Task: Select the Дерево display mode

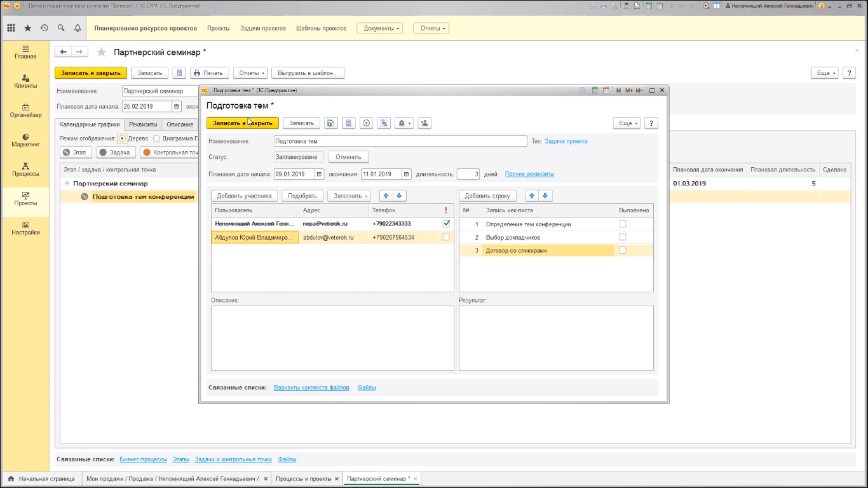Action: coord(123,139)
